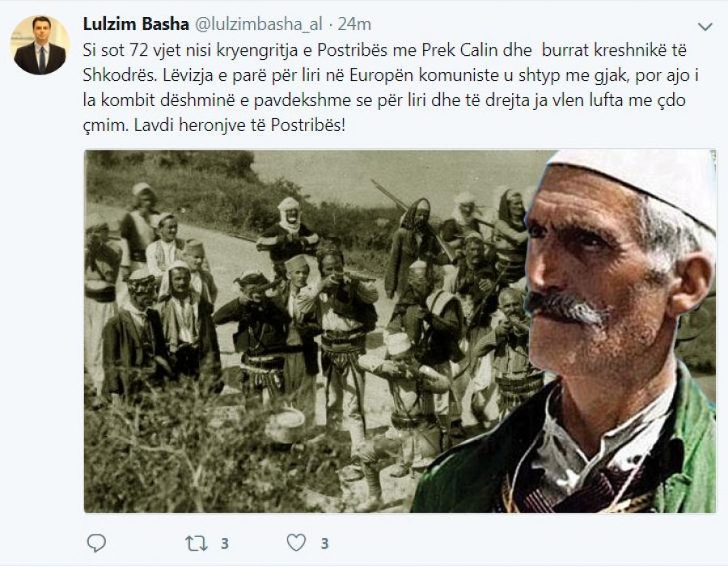The image size is (728, 567).
Task: Expand tweet options with the chevron arrow
Action: (705, 27)
